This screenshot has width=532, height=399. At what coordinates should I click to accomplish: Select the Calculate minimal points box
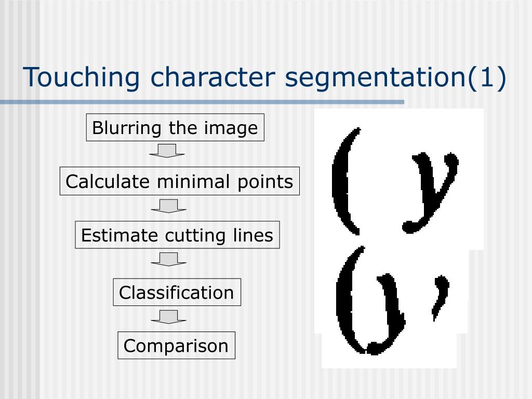(x=179, y=181)
